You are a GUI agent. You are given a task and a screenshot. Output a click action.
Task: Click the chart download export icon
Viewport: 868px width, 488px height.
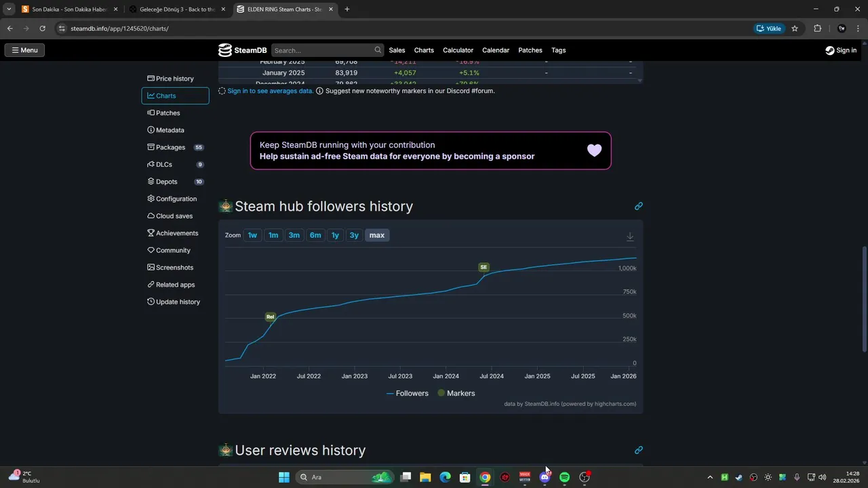click(x=630, y=237)
